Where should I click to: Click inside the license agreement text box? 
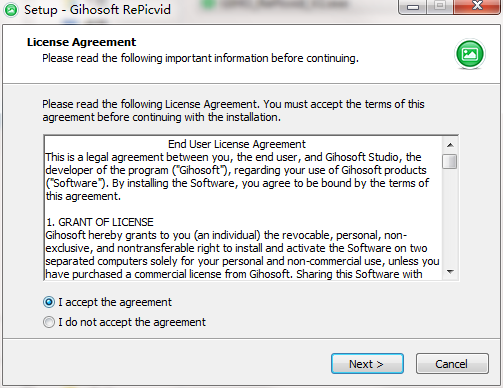coord(243,208)
